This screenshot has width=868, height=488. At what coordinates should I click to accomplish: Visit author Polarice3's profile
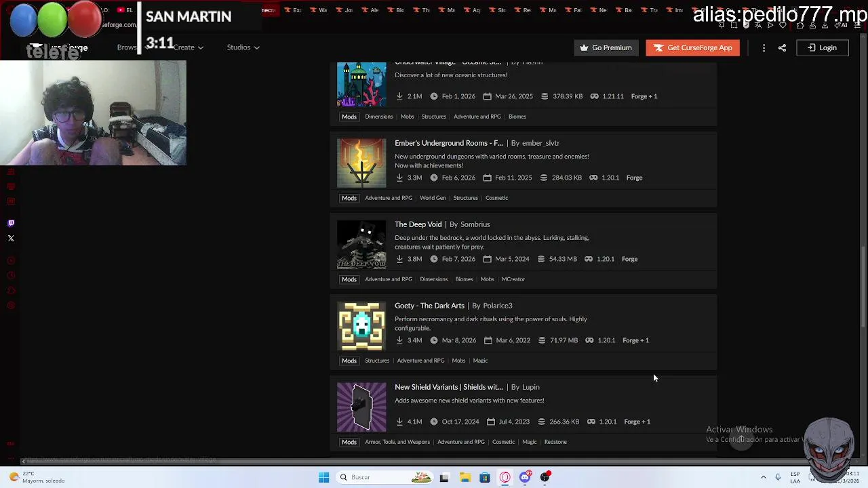coord(498,306)
